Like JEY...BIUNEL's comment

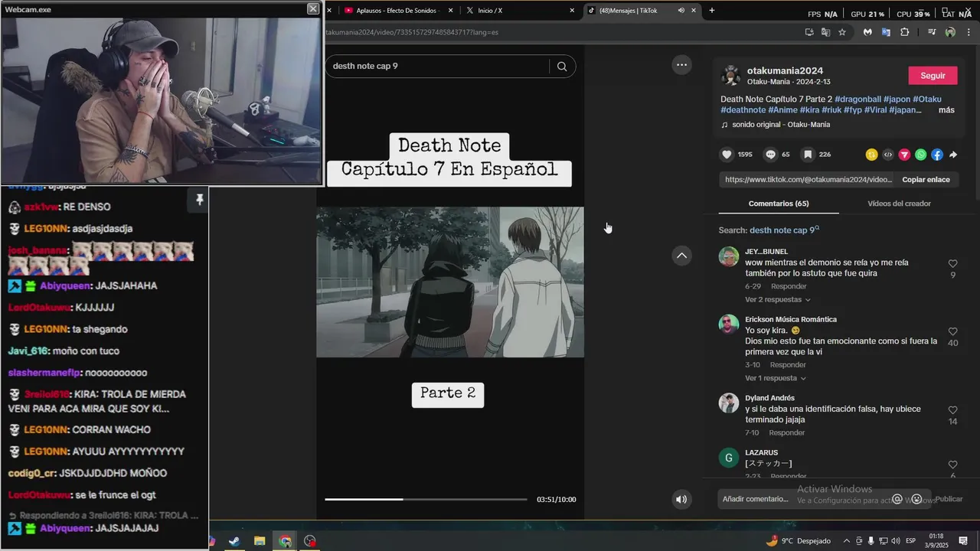tap(952, 264)
